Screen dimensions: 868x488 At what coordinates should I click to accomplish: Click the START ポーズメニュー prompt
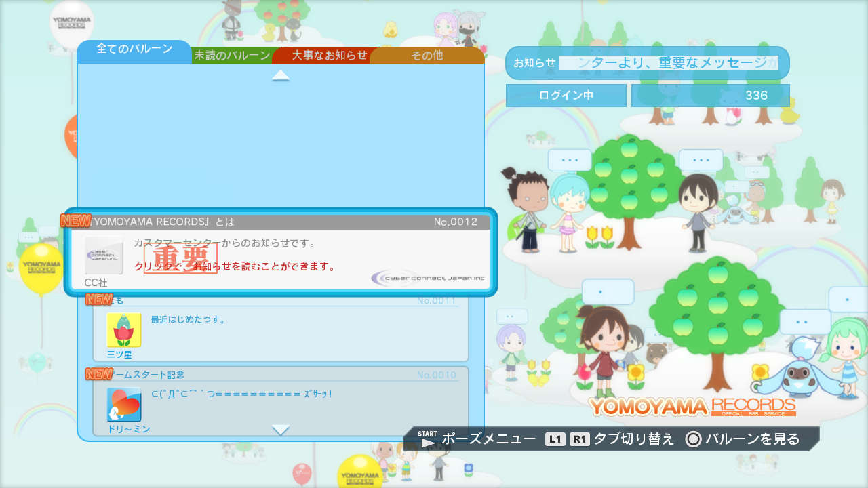pos(477,439)
